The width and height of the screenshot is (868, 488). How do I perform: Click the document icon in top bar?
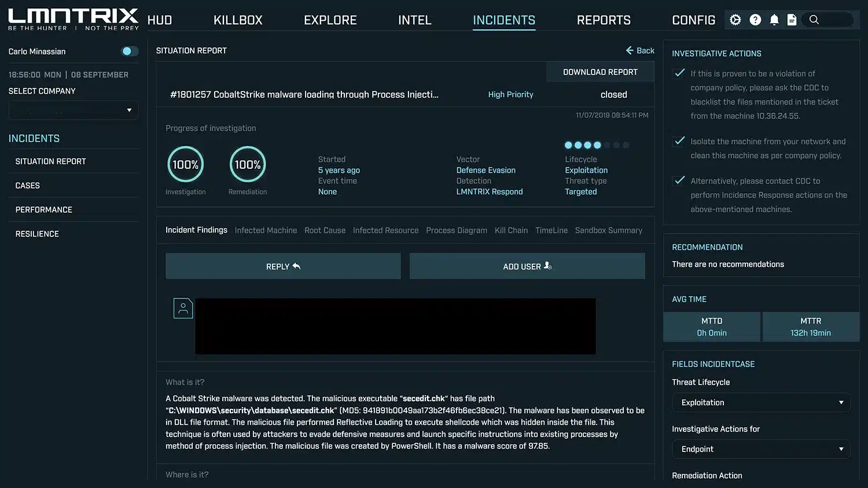tap(792, 20)
